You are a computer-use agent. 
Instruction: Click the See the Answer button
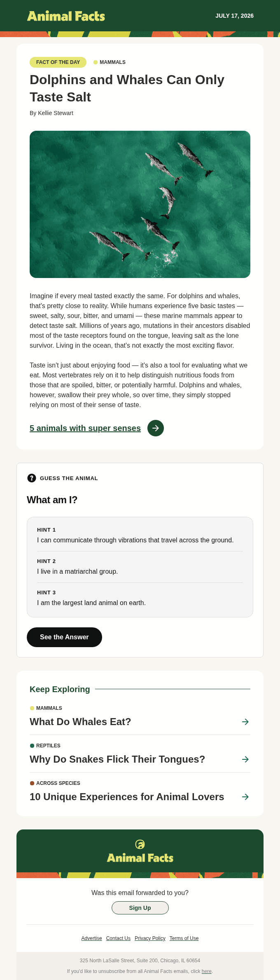coord(64,637)
